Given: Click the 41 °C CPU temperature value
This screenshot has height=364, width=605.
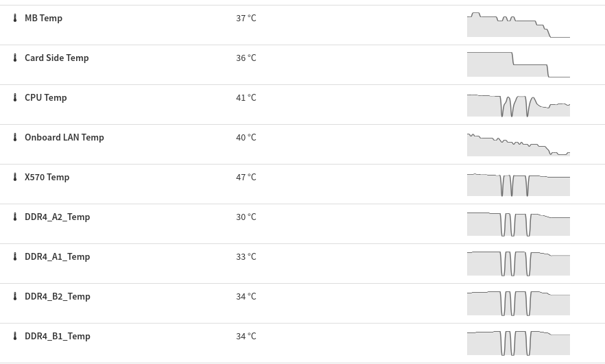Looking at the screenshot, I should pyautogui.click(x=246, y=97).
